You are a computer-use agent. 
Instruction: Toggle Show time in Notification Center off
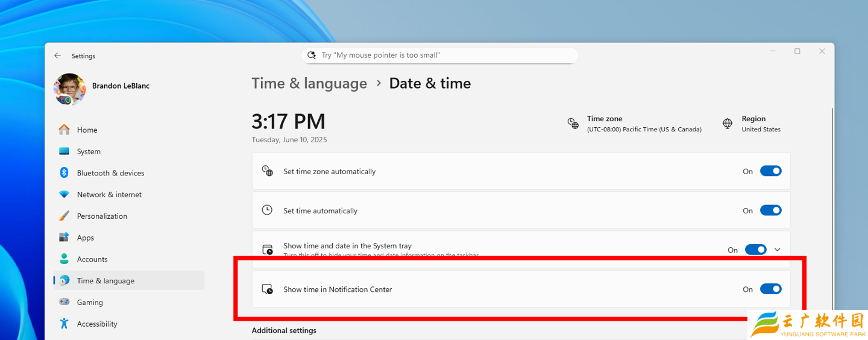coord(771,289)
